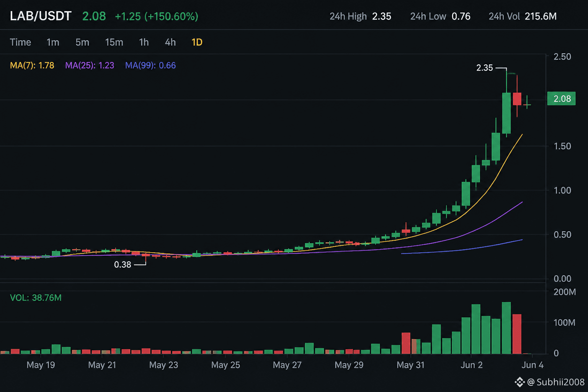Click the large red candle after the peak
The image size is (588, 392).
pyautogui.click(x=517, y=99)
